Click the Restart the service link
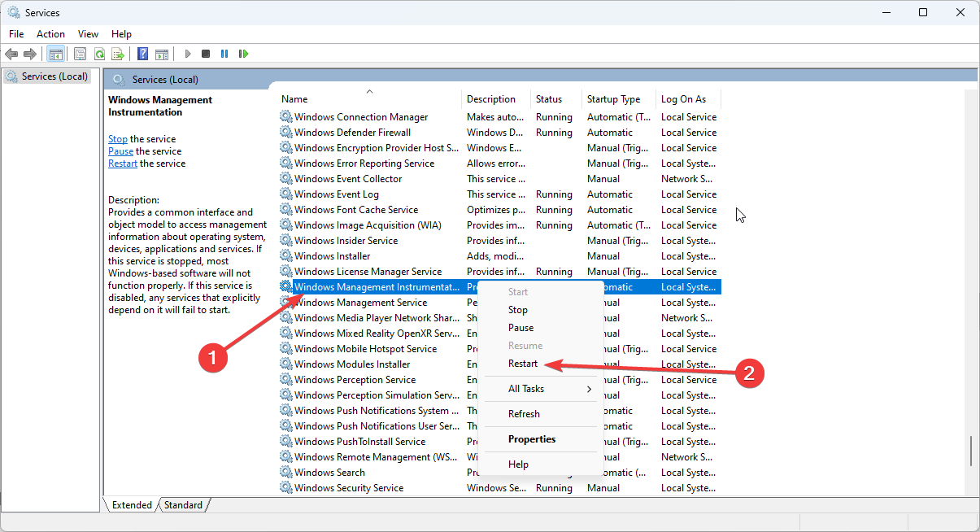Viewport: 980px width, 532px height. click(x=123, y=164)
